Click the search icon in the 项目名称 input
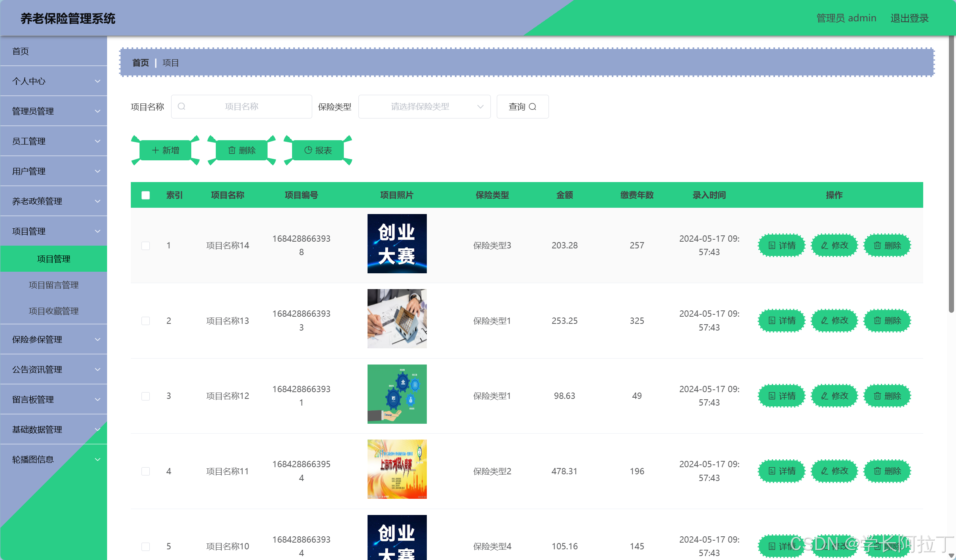 coord(181,106)
